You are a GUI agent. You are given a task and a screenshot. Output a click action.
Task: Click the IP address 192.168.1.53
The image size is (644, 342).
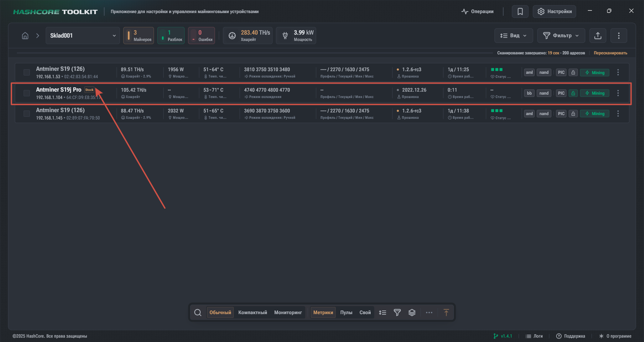point(48,77)
